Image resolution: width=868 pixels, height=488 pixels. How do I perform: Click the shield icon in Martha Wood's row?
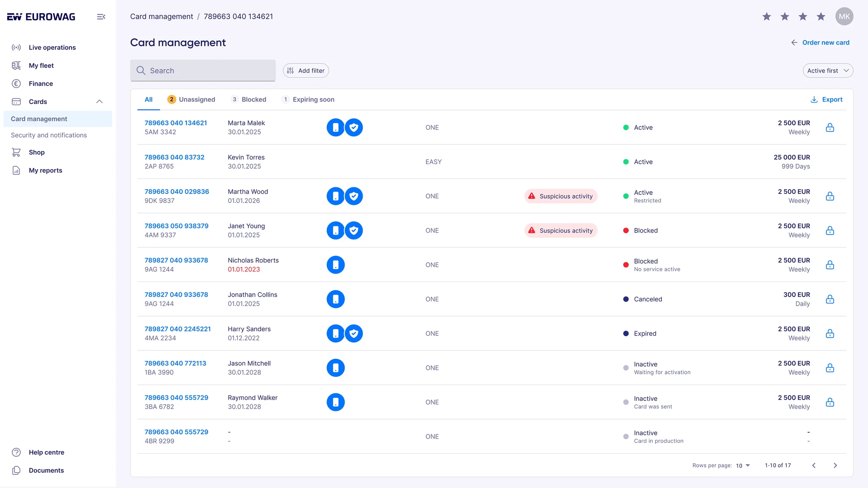pyautogui.click(x=354, y=196)
